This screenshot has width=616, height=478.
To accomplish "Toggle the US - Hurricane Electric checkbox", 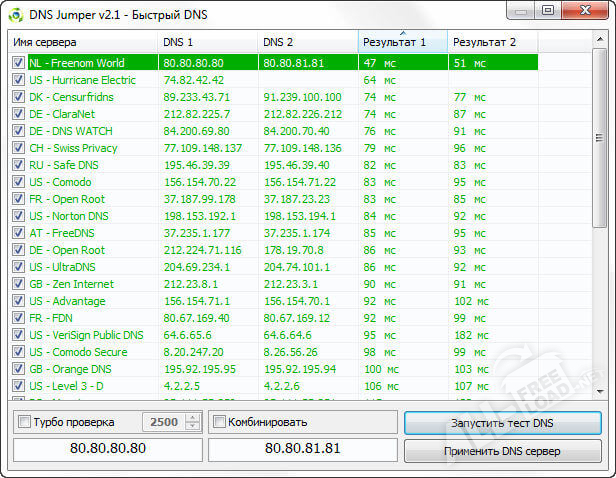I will coord(19,80).
